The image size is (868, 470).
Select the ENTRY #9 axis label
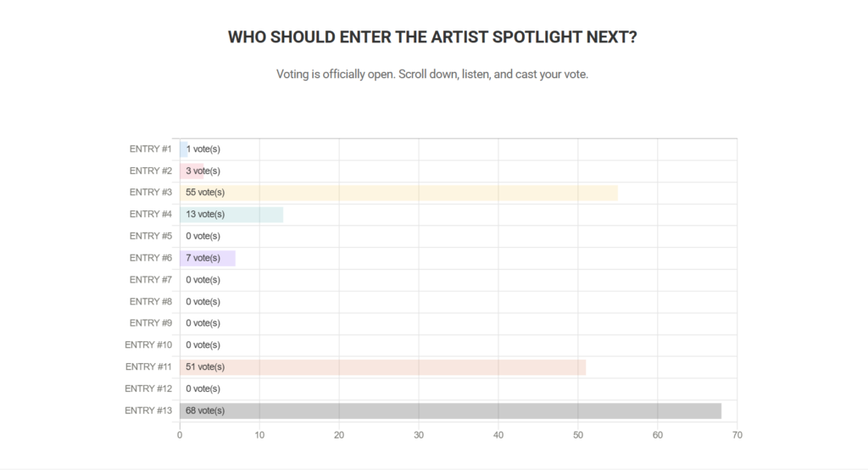click(x=151, y=323)
